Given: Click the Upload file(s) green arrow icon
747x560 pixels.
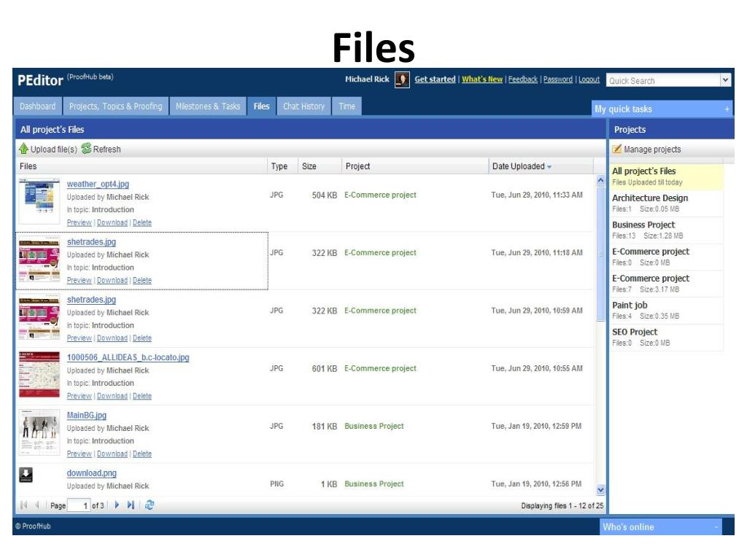Looking at the screenshot, I should tap(24, 149).
